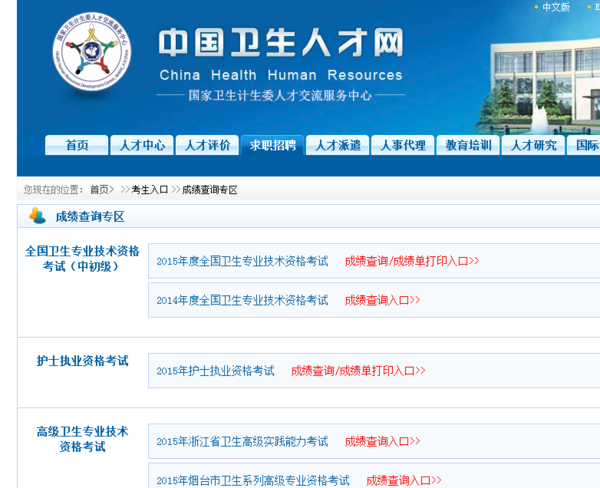The width and height of the screenshot is (600, 488).
Task: Open the 首页 navigation tab
Action: [x=77, y=145]
